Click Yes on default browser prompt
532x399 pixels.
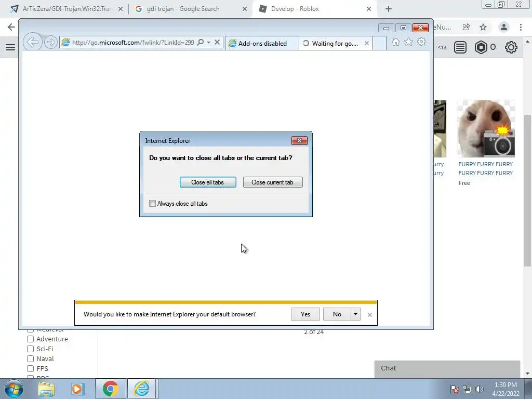pyautogui.click(x=305, y=314)
